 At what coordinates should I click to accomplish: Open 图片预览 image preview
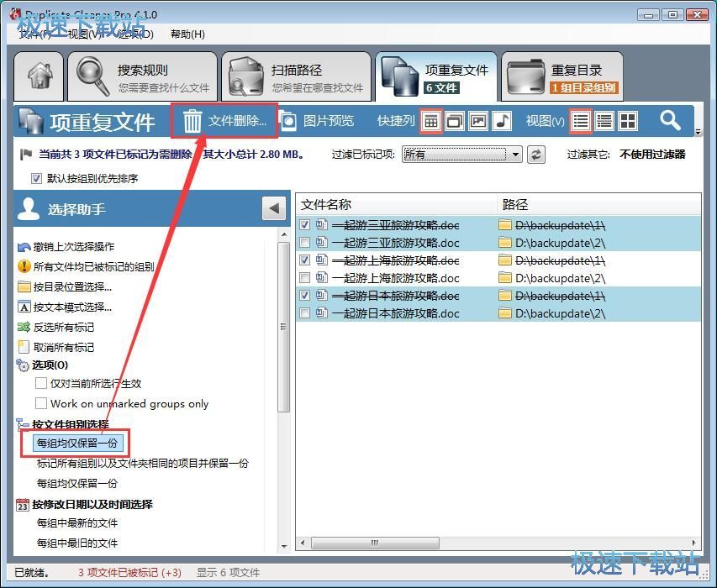[317, 121]
